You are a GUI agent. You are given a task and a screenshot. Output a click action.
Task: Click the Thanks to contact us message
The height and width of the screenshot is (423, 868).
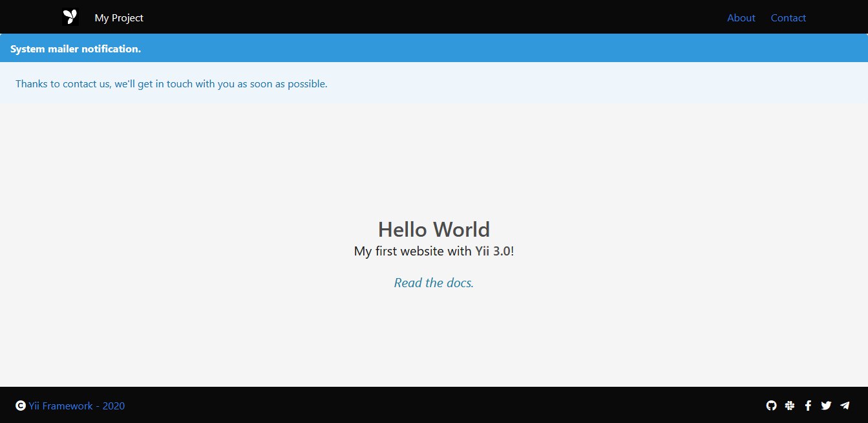click(171, 83)
